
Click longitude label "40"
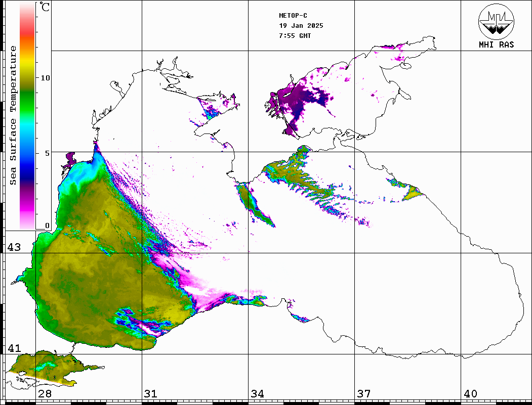470,394
